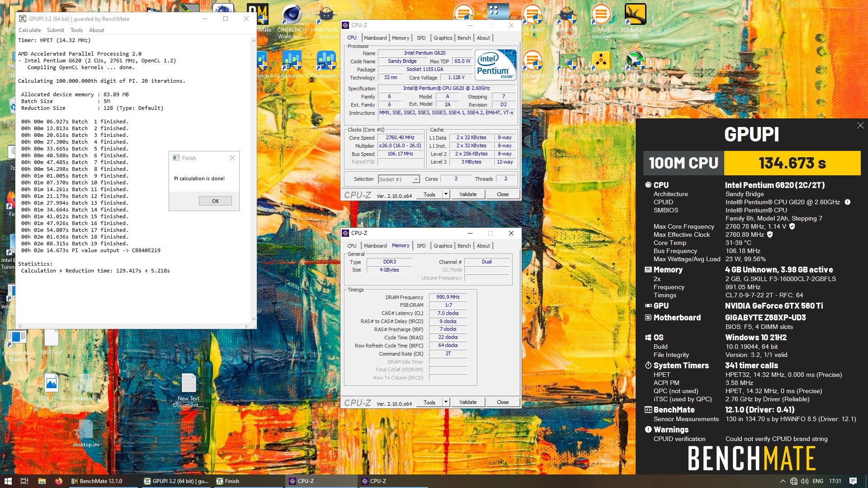
Task: Click OK in the Finish dialog
Action: (215, 201)
